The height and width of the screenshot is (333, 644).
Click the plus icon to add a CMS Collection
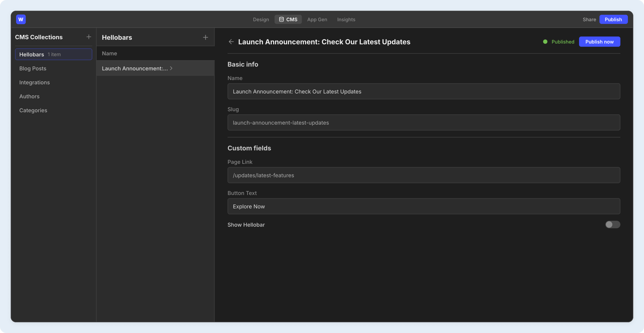[x=89, y=37]
